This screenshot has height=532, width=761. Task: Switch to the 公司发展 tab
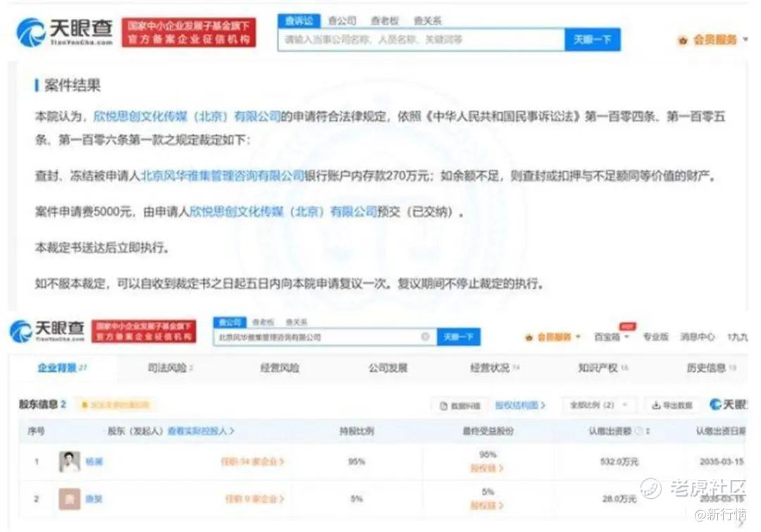point(388,368)
